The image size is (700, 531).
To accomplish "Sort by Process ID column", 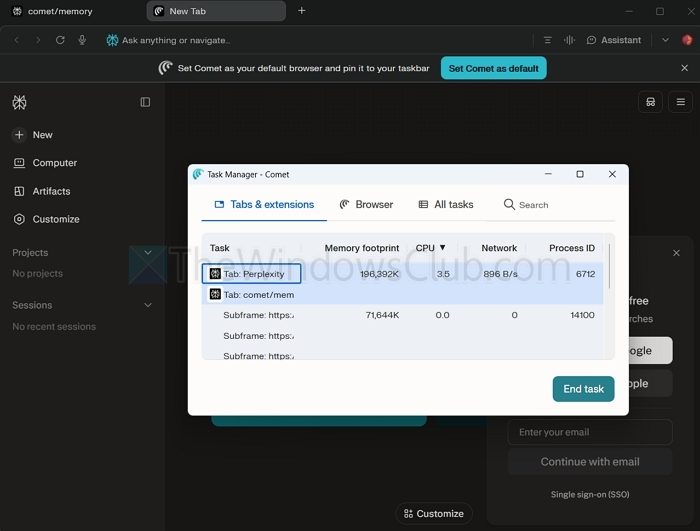I will (x=571, y=248).
